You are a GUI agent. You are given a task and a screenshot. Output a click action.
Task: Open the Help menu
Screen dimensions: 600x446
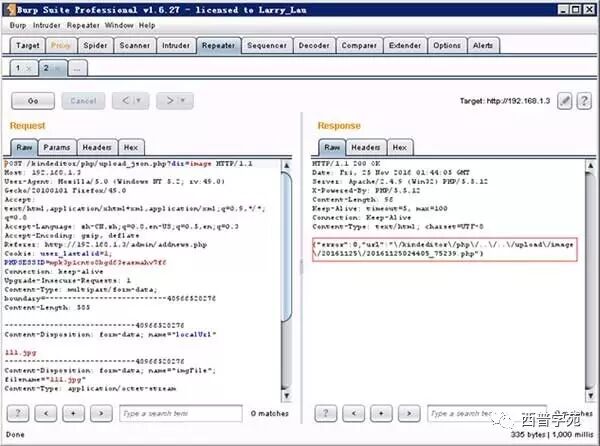147,26
